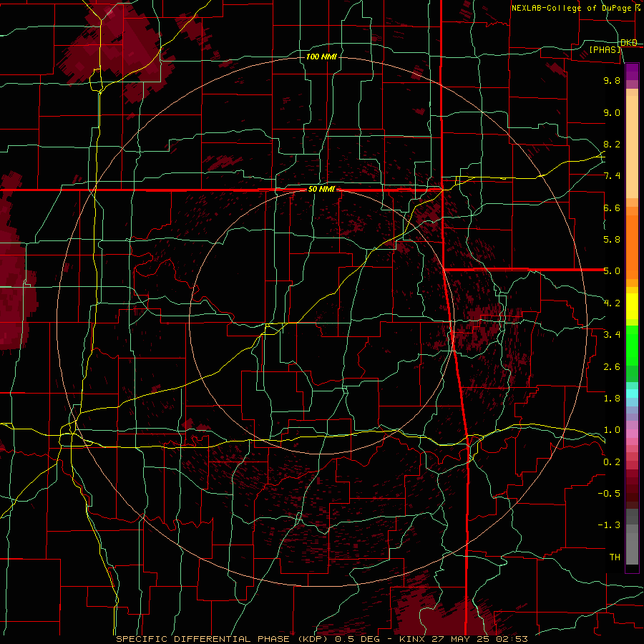
Task: Click the 7.4 value on the color scale
Action: coord(612,176)
